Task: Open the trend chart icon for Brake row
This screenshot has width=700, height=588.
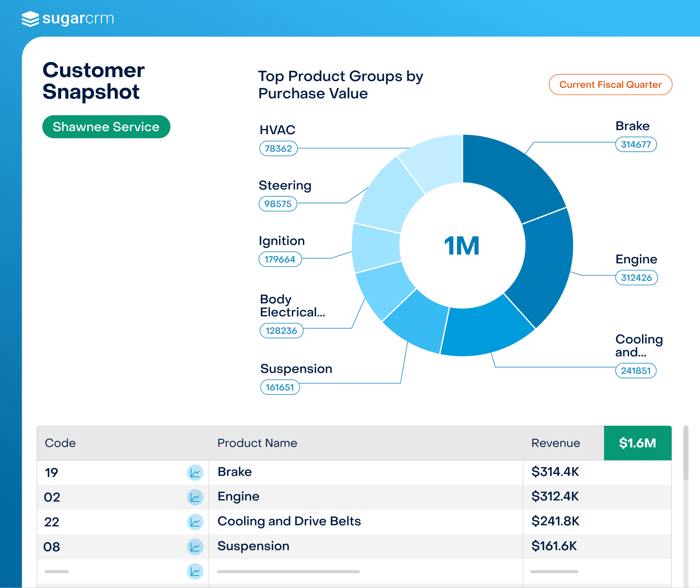Action: [x=195, y=473]
